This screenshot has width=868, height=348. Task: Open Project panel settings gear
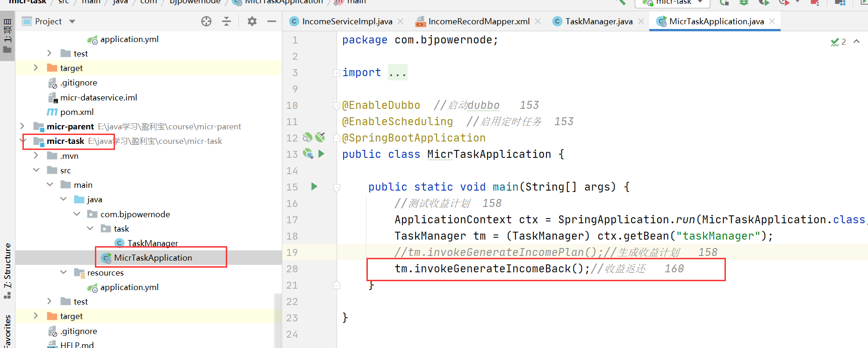point(252,21)
